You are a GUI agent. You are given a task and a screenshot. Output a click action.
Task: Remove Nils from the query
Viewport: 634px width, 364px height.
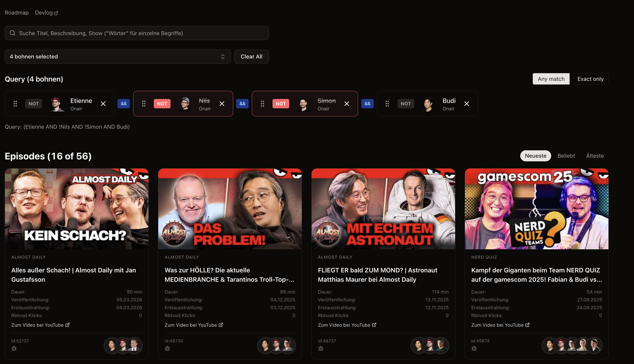click(222, 103)
